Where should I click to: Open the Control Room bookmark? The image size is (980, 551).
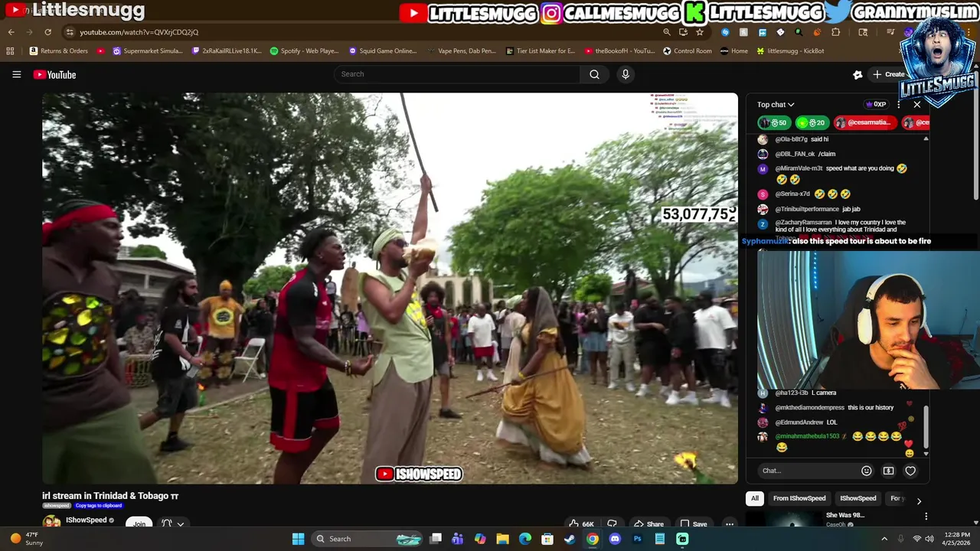(x=687, y=51)
